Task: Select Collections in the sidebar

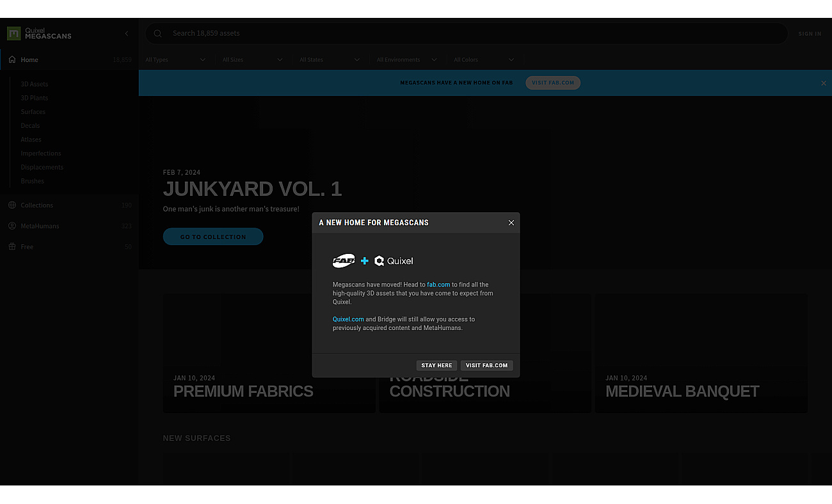Action: (x=69, y=205)
